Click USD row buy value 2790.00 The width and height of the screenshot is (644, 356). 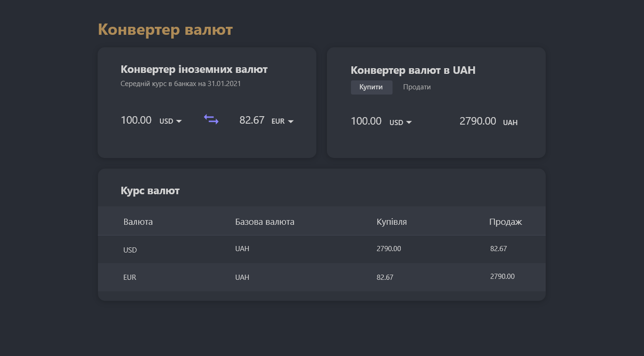(x=389, y=249)
